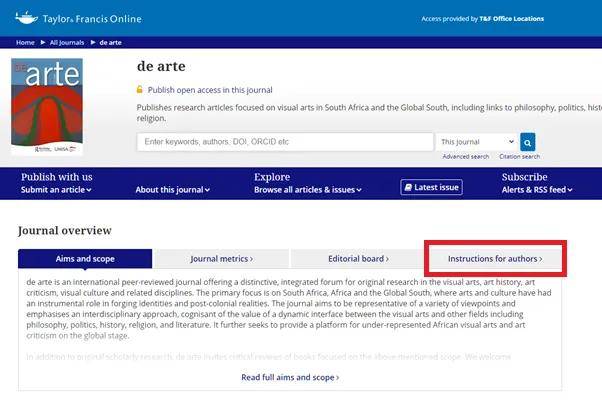Expand Browse all articles & issues menu
602x406 pixels.
tap(308, 190)
